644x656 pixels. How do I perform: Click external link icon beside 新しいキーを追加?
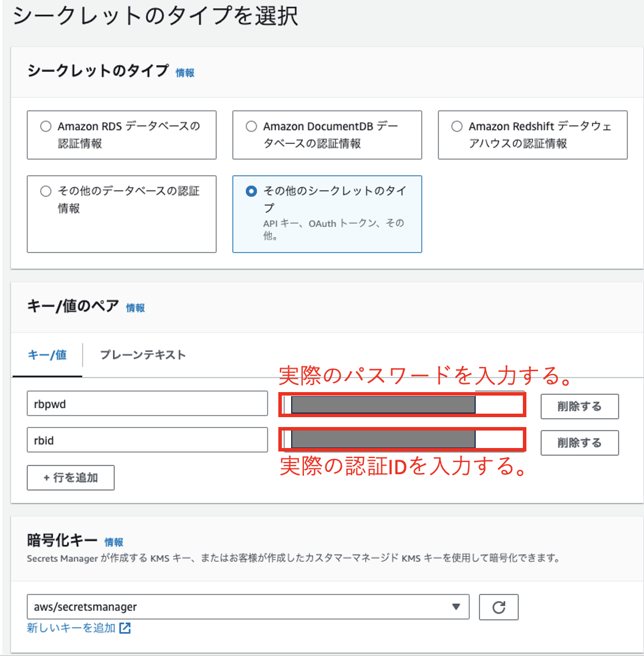(125, 628)
